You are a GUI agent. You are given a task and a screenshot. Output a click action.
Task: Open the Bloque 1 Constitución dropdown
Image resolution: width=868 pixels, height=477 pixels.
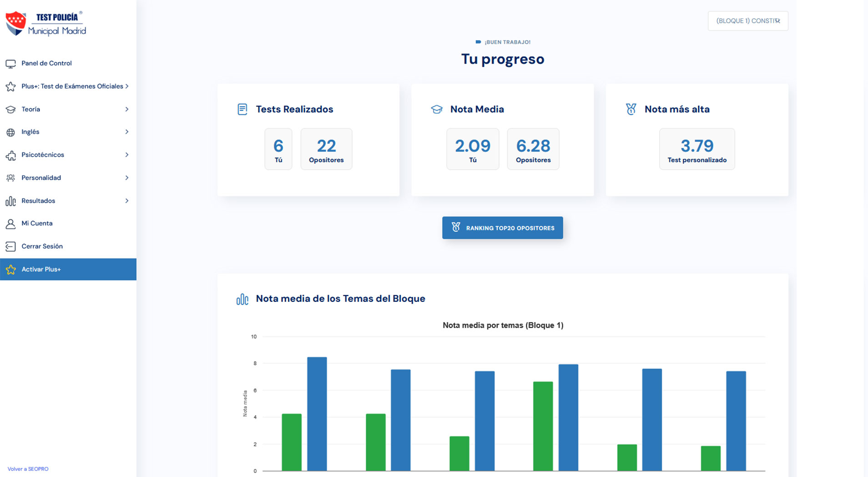click(747, 21)
